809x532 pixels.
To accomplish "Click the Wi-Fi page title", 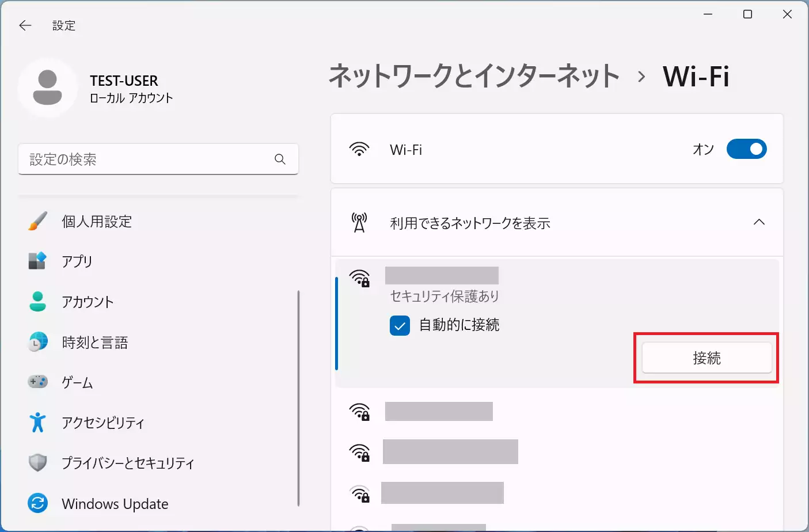I will (x=696, y=76).
